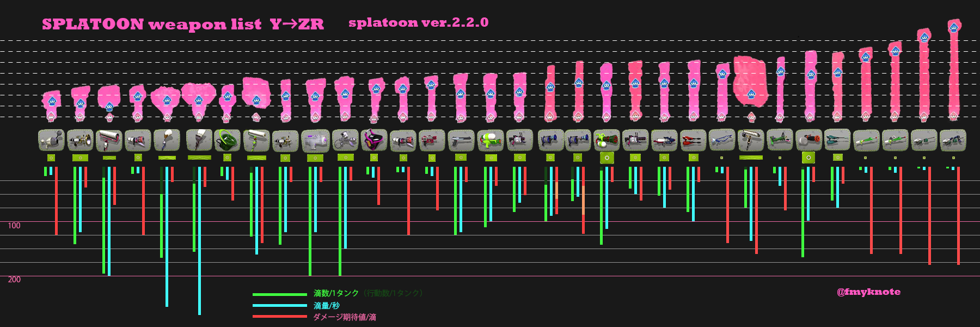This screenshot has height=327, width=980.
Task: Select the silver Aerospray airbrush icon
Action: [345, 140]
